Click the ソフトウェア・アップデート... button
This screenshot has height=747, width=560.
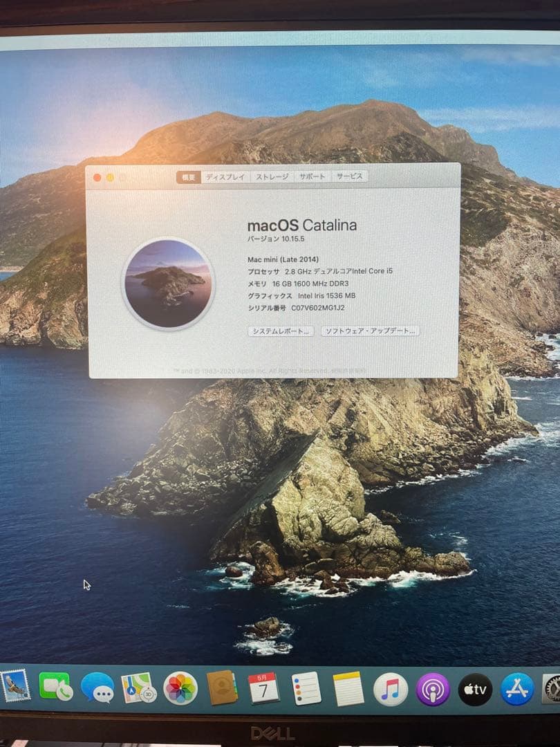[370, 331]
